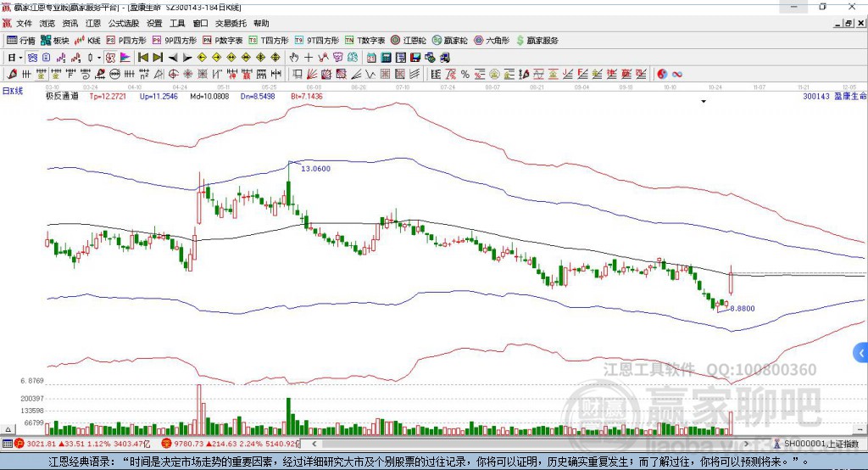Click the 日K线 chart label
The height and width of the screenshot is (470, 868).
click(x=13, y=91)
